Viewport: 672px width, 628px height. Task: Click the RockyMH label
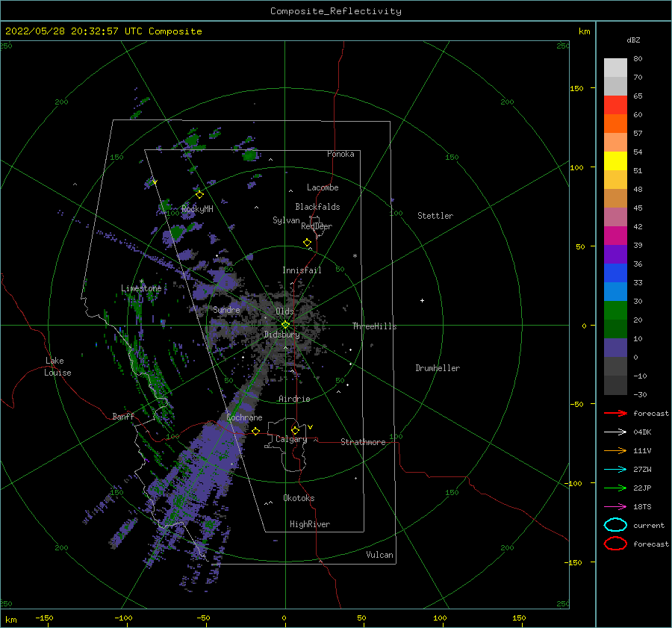click(197, 209)
